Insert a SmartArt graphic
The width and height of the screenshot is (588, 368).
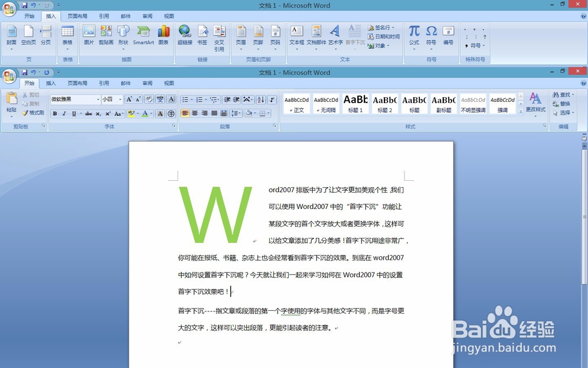coord(143,36)
